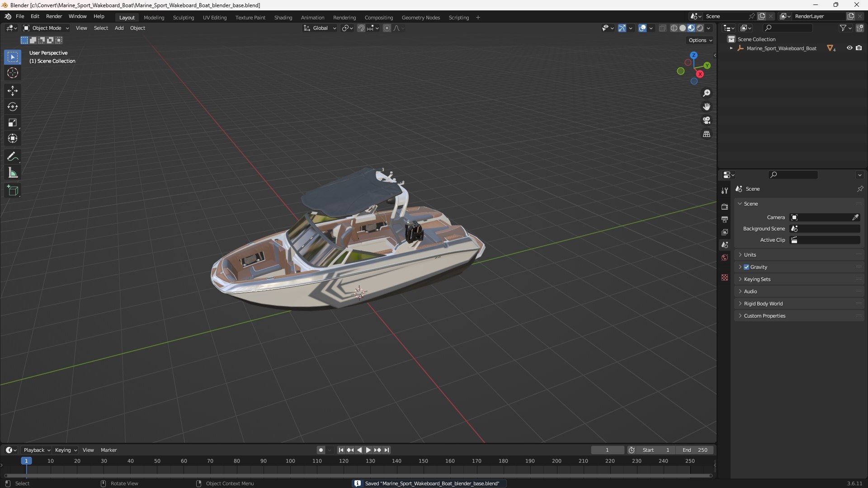Select the Add Cube tool
Screen dimensions: 868x488
click(13, 191)
